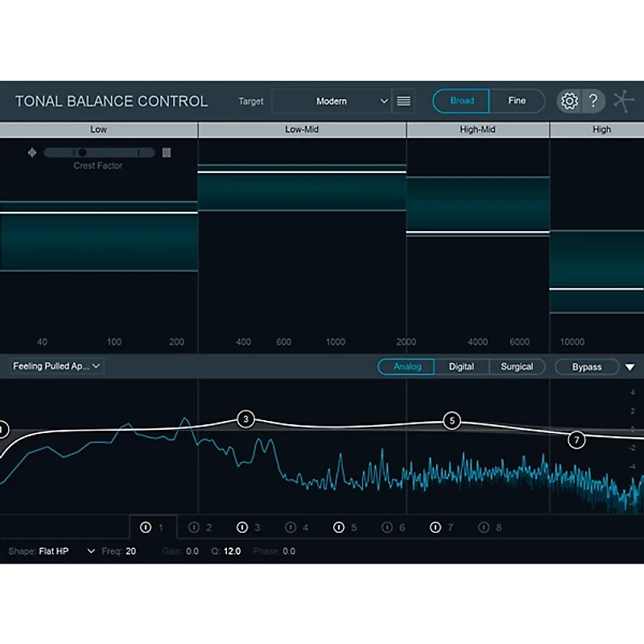Click the Broad view button
The width and height of the screenshot is (644, 644).
[x=460, y=101]
